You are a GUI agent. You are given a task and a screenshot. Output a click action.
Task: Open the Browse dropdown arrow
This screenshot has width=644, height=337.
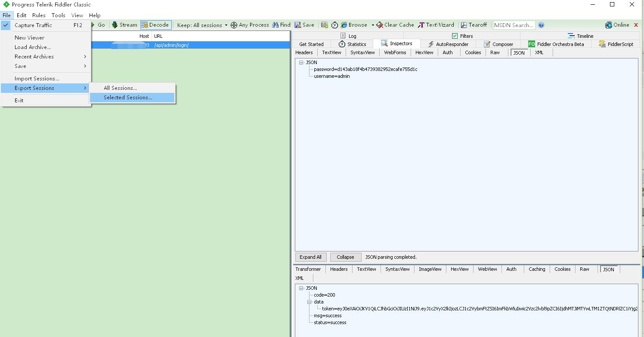tap(373, 25)
